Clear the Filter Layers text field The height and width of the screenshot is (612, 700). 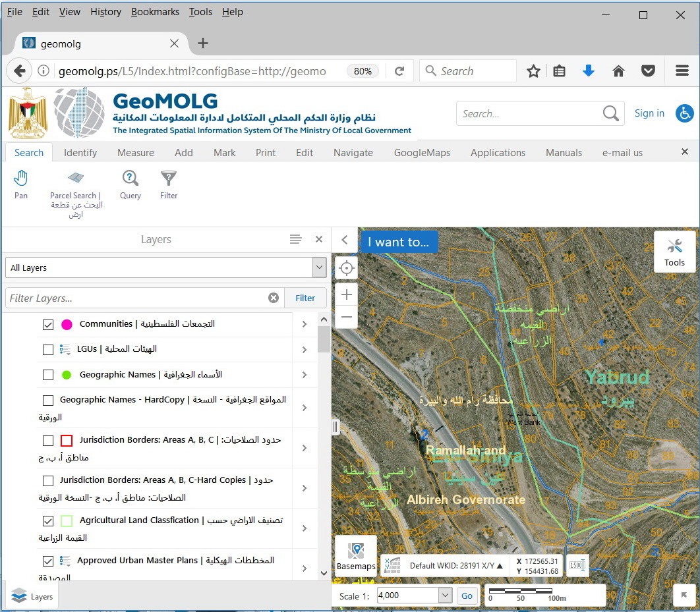tap(274, 298)
